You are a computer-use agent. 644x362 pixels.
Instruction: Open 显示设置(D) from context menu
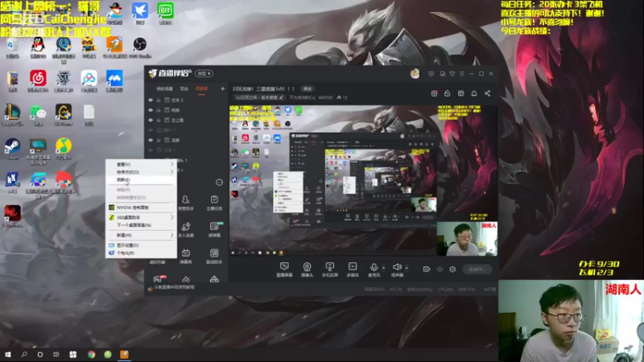(x=141, y=245)
